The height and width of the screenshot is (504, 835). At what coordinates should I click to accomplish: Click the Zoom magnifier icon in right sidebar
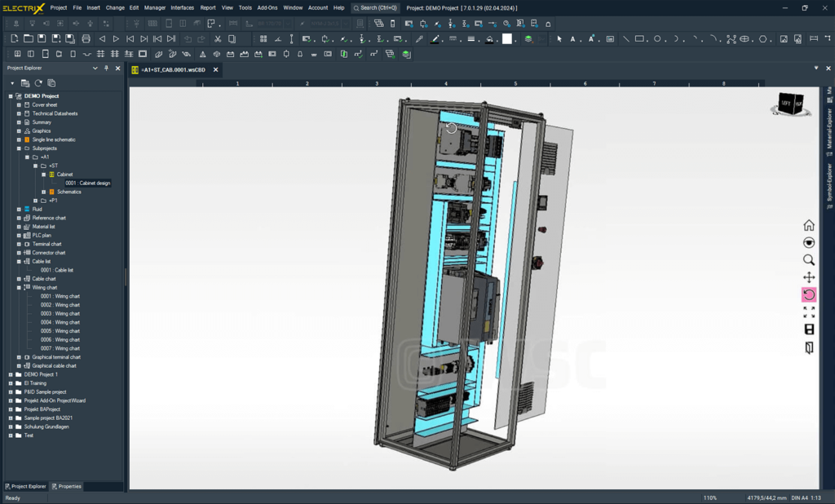coord(808,259)
